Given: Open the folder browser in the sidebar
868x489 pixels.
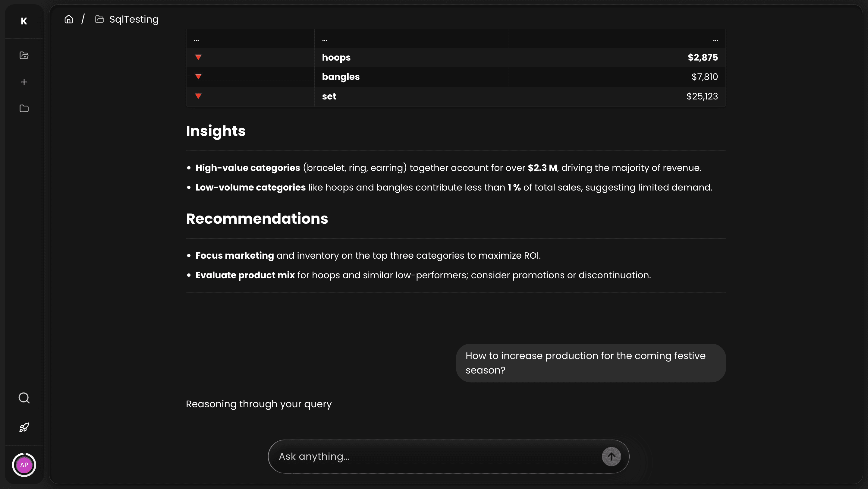Looking at the screenshot, I should (x=24, y=55).
